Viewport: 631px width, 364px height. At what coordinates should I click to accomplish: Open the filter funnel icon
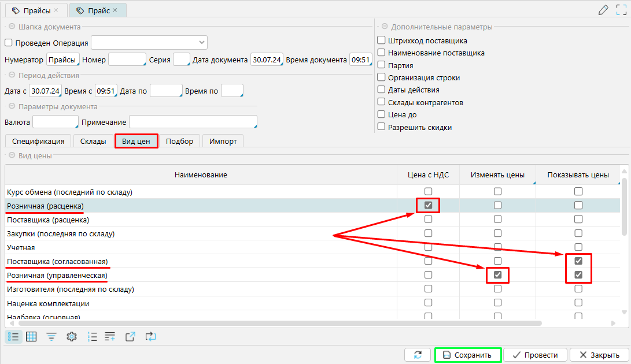pos(51,336)
